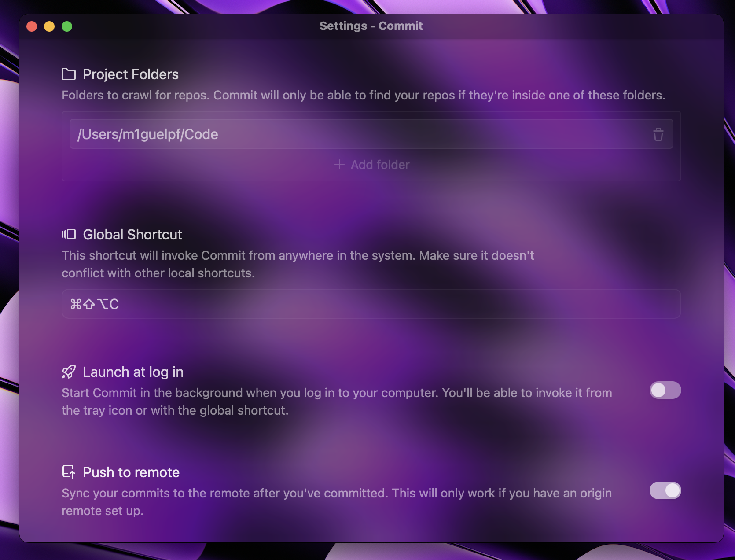735x560 pixels.
Task: Click the Global Shortcut section icon
Action: (69, 234)
